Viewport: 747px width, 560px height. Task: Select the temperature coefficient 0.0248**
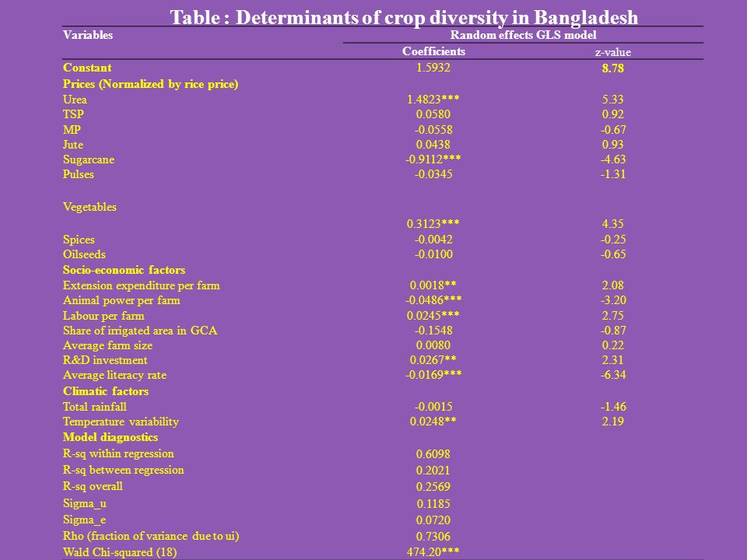click(433, 422)
